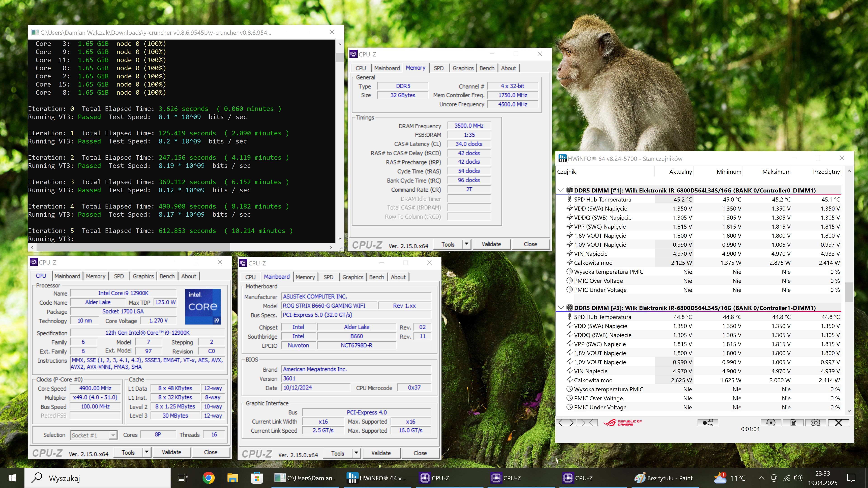Start logging with the HWiNFO document icon
868x488 pixels.
793,422
